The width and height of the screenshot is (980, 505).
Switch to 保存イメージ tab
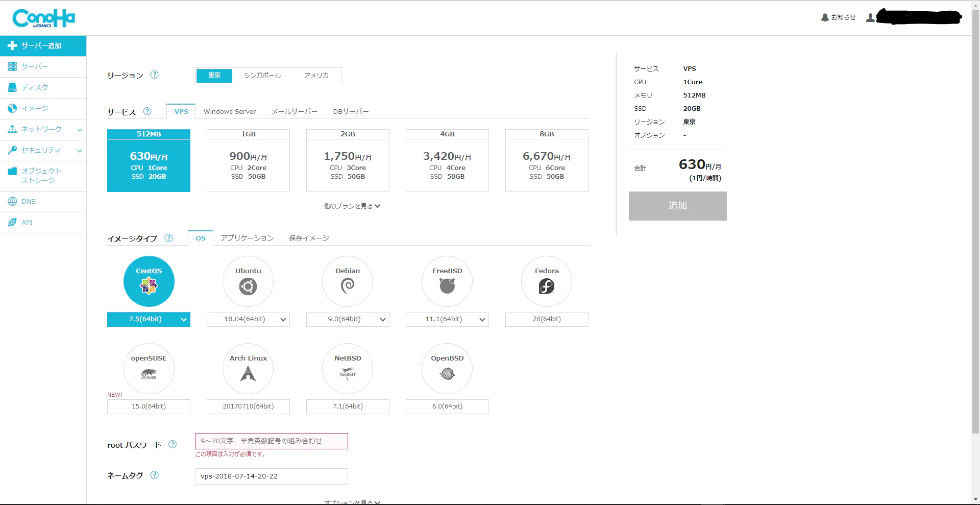point(309,238)
